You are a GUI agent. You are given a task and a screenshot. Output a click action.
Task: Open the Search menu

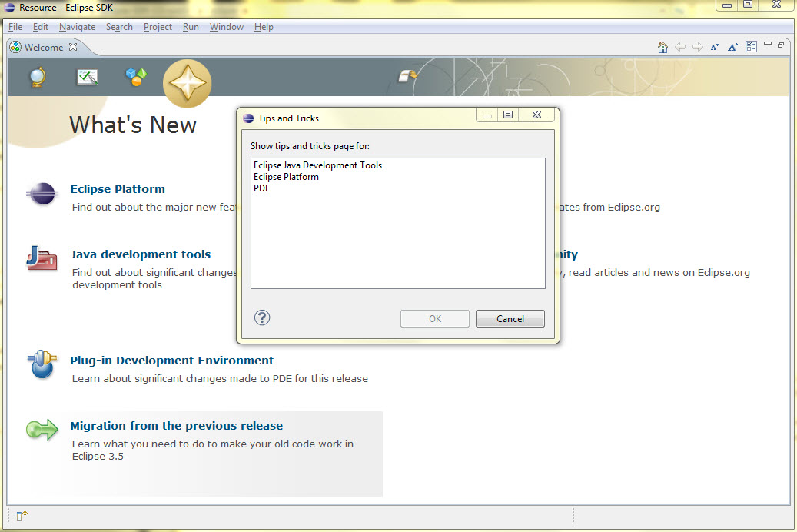119,27
